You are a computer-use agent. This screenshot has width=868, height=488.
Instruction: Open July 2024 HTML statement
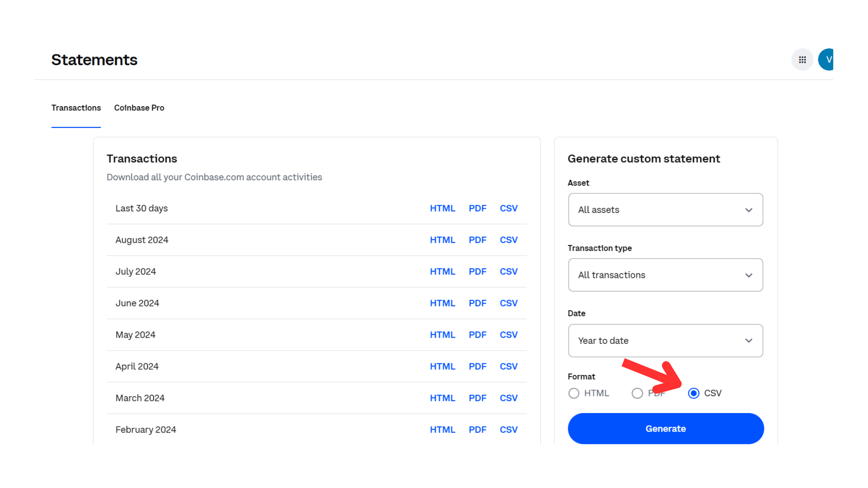click(x=442, y=272)
